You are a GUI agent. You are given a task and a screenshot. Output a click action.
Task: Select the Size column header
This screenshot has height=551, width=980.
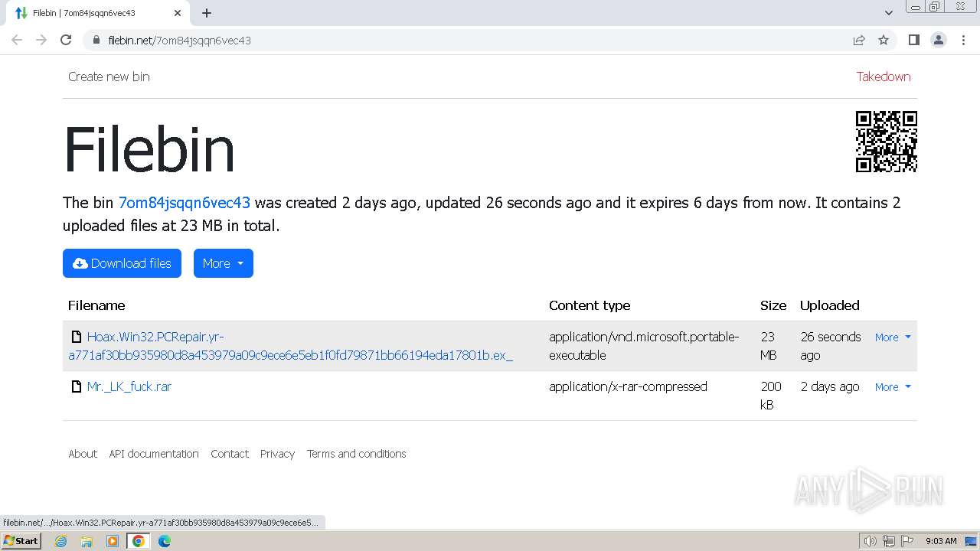pyautogui.click(x=773, y=305)
